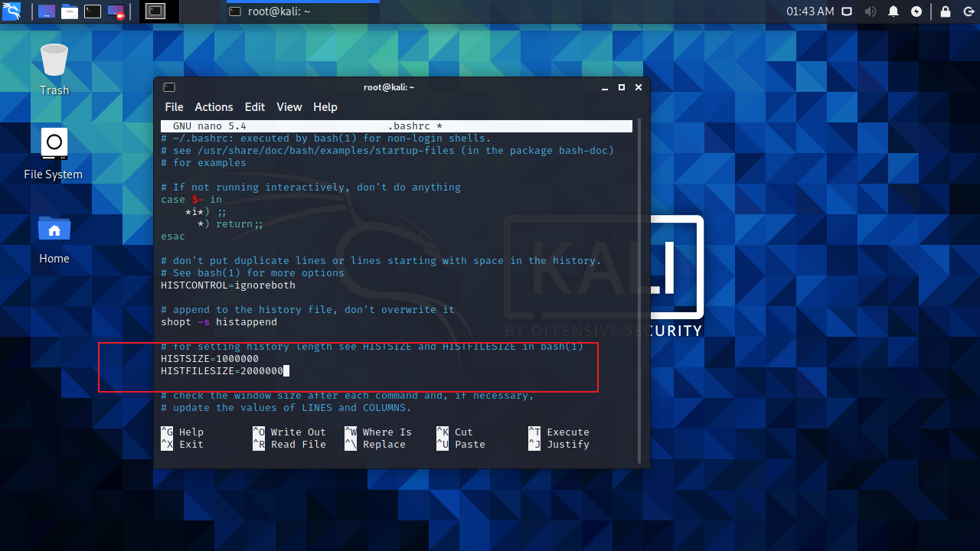
Task: Click the 'esac' line in nano
Action: coord(173,236)
